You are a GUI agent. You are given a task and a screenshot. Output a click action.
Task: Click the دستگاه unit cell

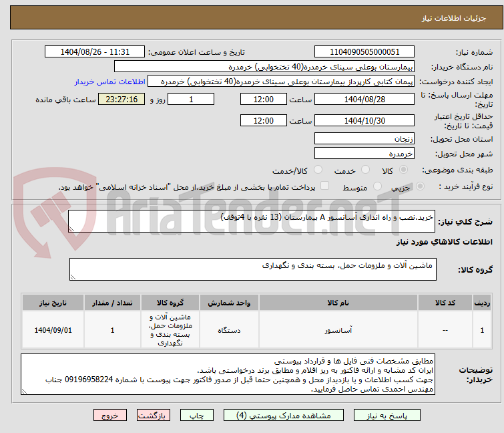229,330
